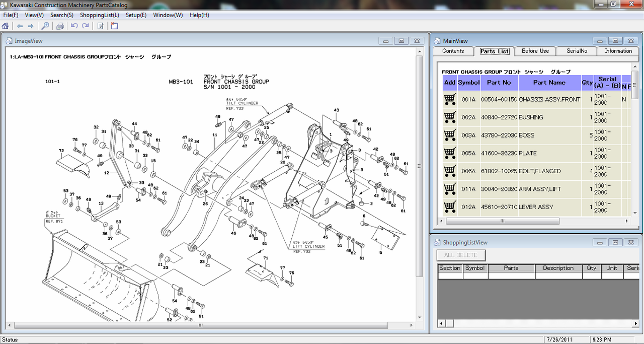The height and width of the screenshot is (344, 644).
Task: Click the ALL DELETE button
Action: pyautogui.click(x=461, y=255)
